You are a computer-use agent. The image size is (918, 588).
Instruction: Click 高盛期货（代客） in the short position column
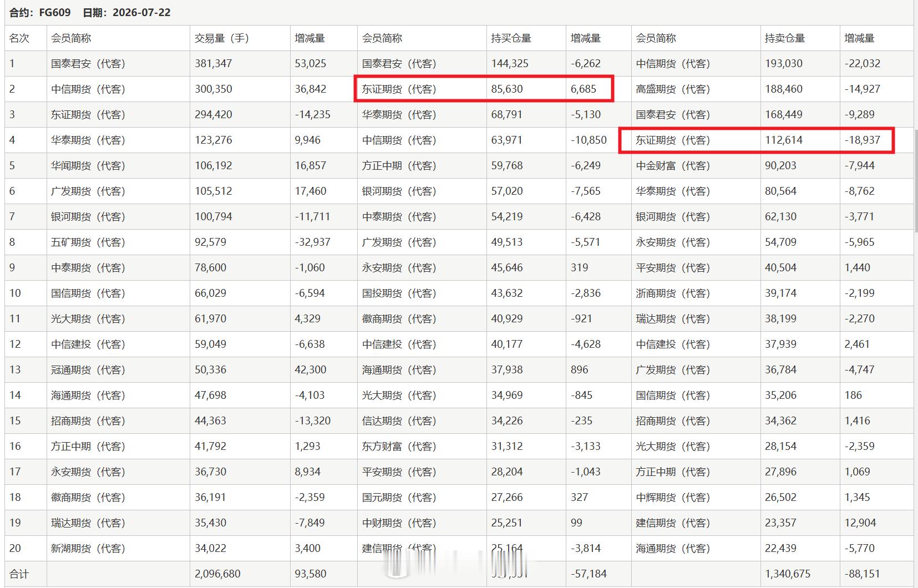pos(673,89)
